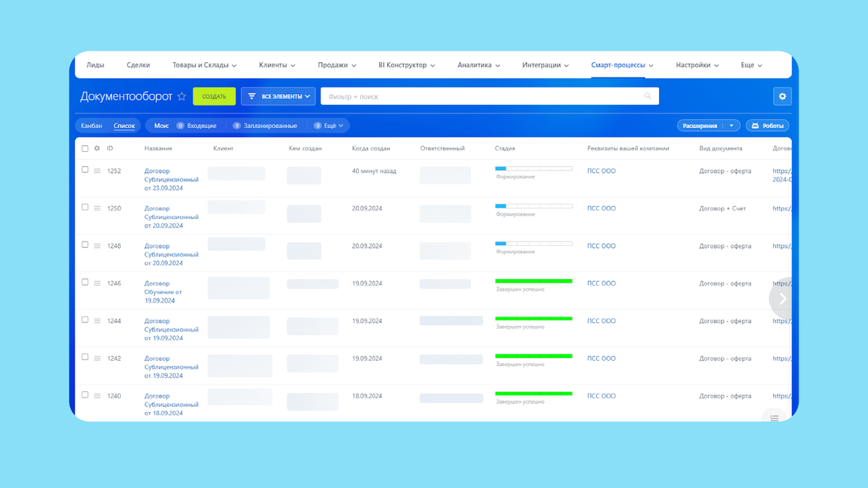Open Договор Сублицензионный от 23.09.2024
This screenshot has height=488, width=868.
(x=171, y=179)
